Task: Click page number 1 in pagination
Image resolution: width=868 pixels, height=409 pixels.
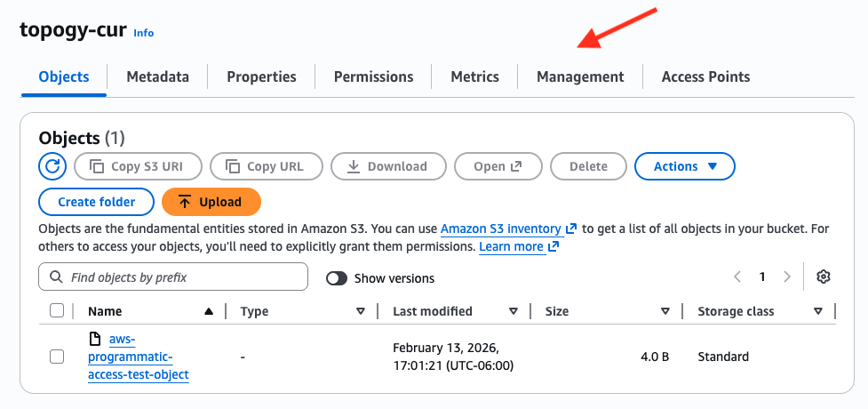Action: (x=762, y=277)
